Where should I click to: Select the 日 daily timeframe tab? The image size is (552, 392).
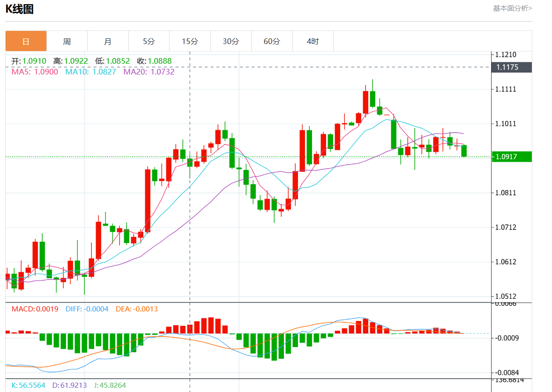pos(26,41)
